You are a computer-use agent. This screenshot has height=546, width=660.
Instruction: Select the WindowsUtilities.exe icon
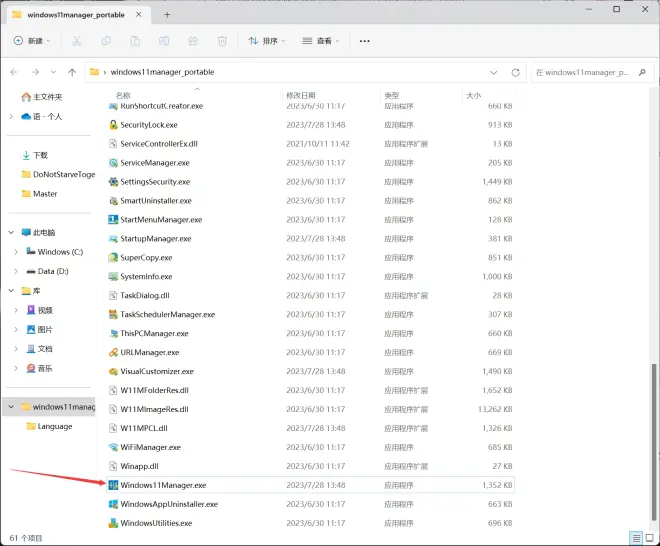(x=113, y=523)
